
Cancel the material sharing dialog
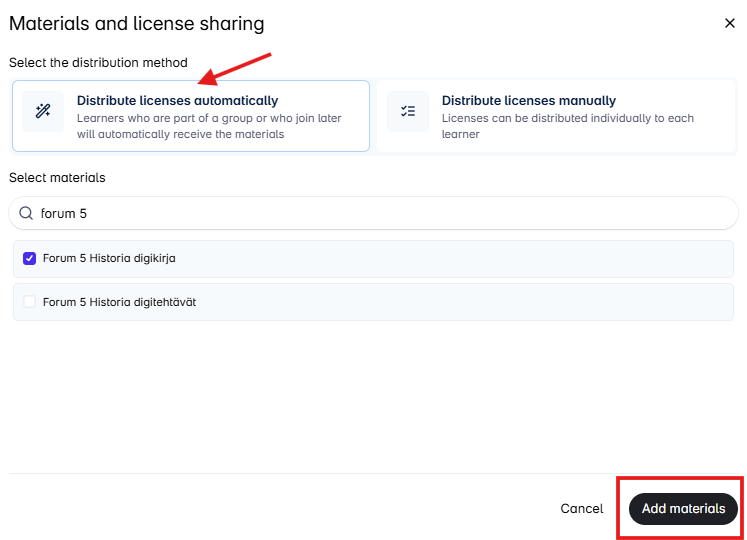(x=581, y=509)
